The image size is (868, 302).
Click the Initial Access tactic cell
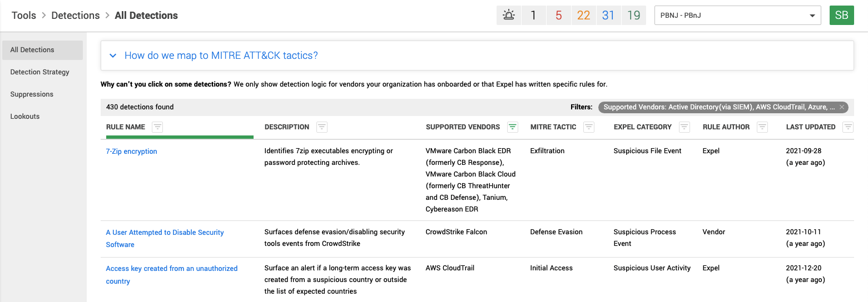pyautogui.click(x=552, y=268)
